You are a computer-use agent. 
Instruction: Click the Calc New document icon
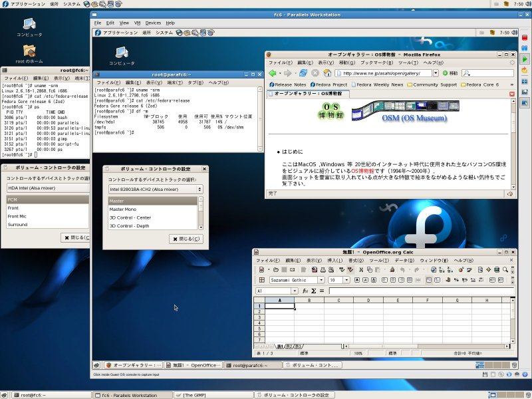261,270
